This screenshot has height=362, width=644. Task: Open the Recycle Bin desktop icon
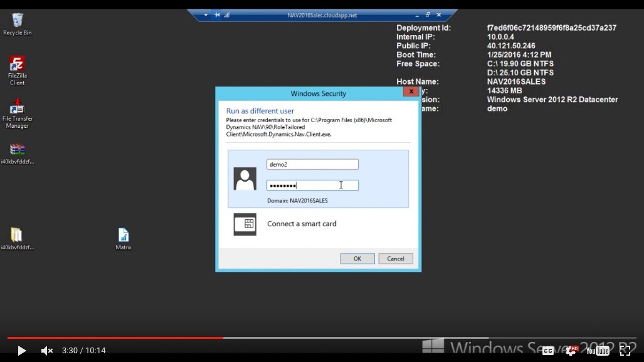[18, 24]
